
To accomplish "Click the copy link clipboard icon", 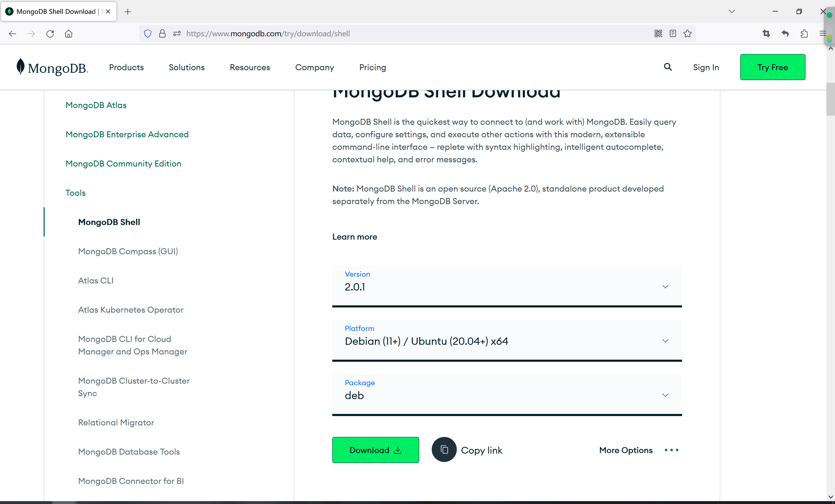I will 444,449.
